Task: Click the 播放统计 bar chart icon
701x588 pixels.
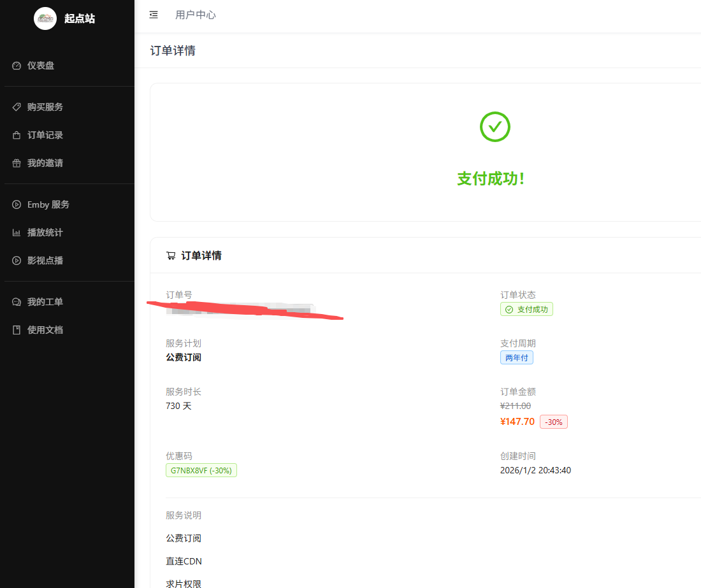Action: (17, 233)
